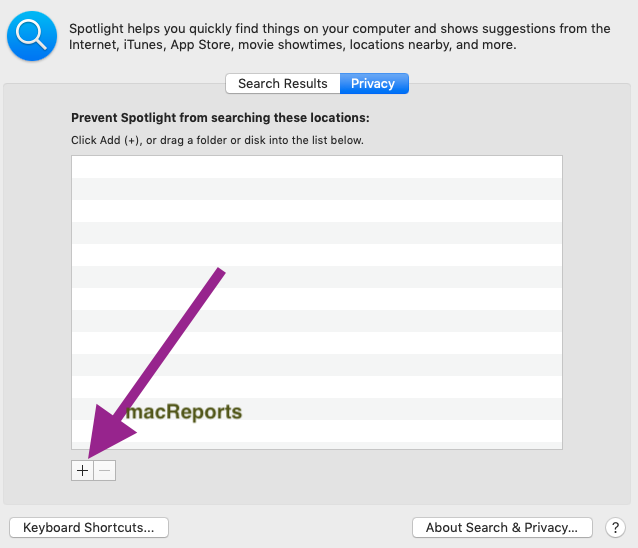The image size is (638, 548).
Task: Select the Privacy tab
Action: pyautogui.click(x=374, y=83)
